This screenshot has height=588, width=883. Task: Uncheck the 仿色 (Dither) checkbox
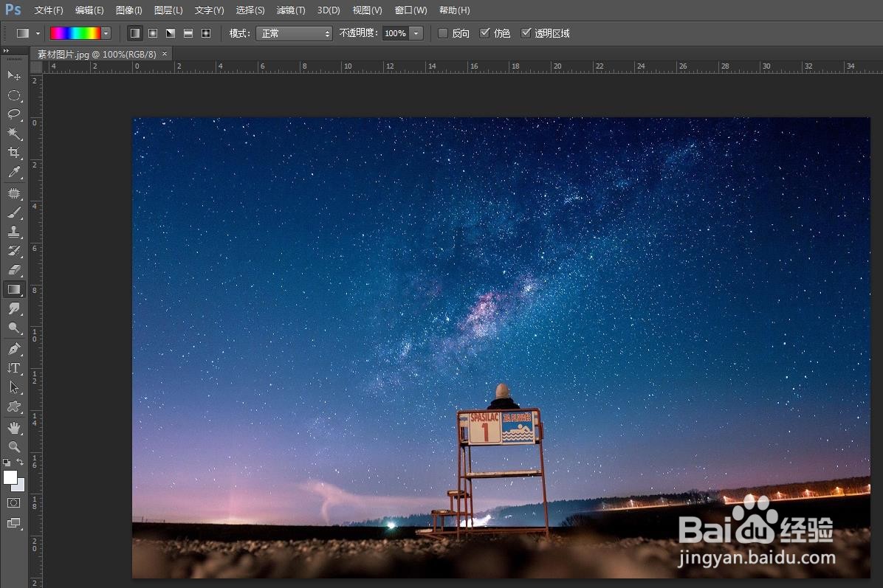tap(484, 33)
